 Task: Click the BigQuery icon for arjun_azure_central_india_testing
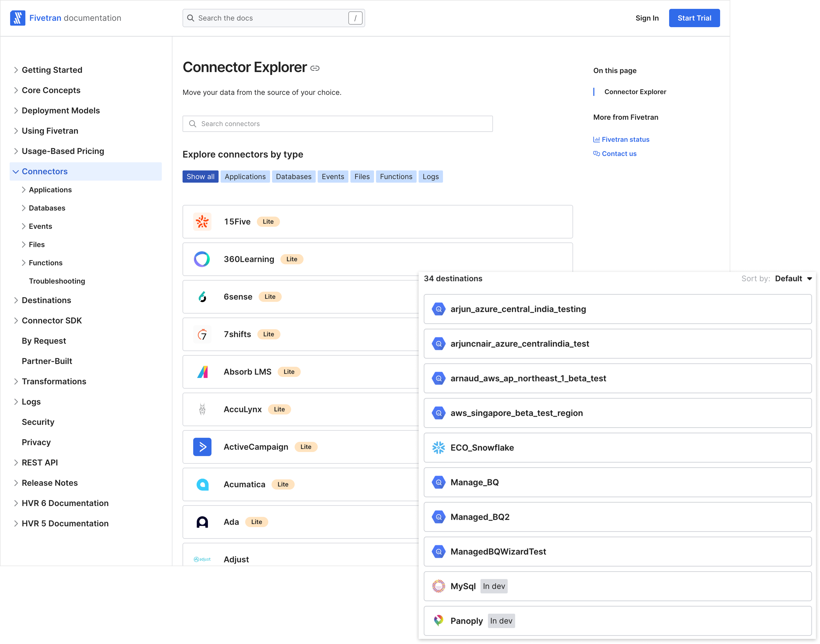click(438, 309)
